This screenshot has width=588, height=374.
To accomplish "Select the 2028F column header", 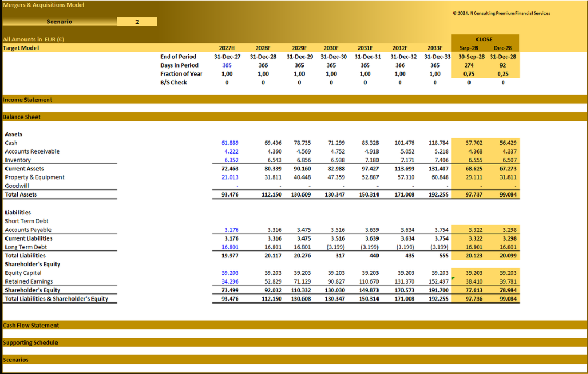I will (x=263, y=48).
